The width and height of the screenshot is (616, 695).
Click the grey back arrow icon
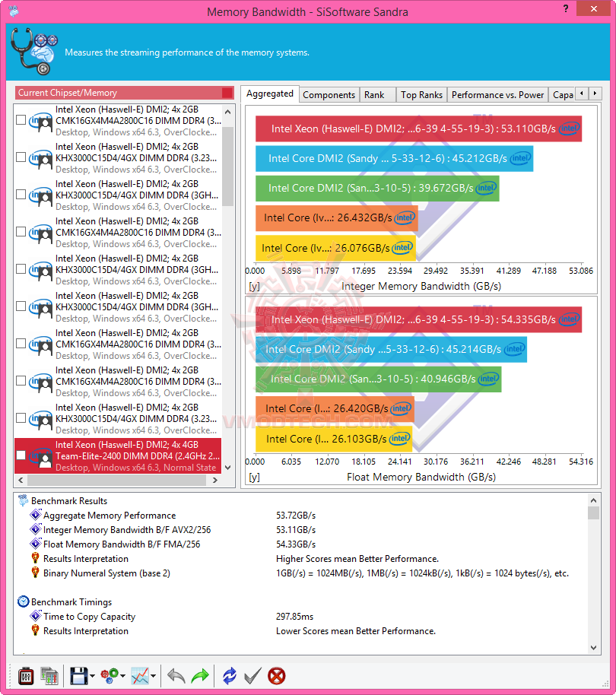coord(176,676)
